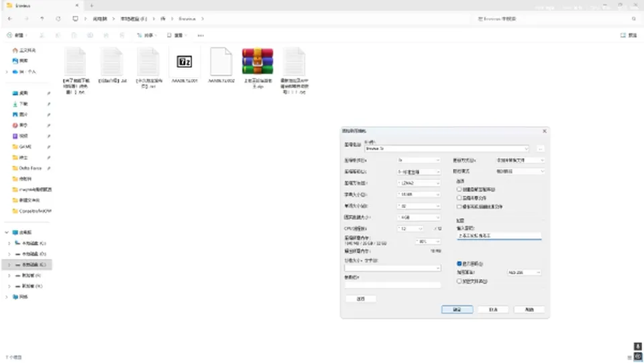
Task: Open the archive format dropdown showing 7z
Action: pos(419,160)
